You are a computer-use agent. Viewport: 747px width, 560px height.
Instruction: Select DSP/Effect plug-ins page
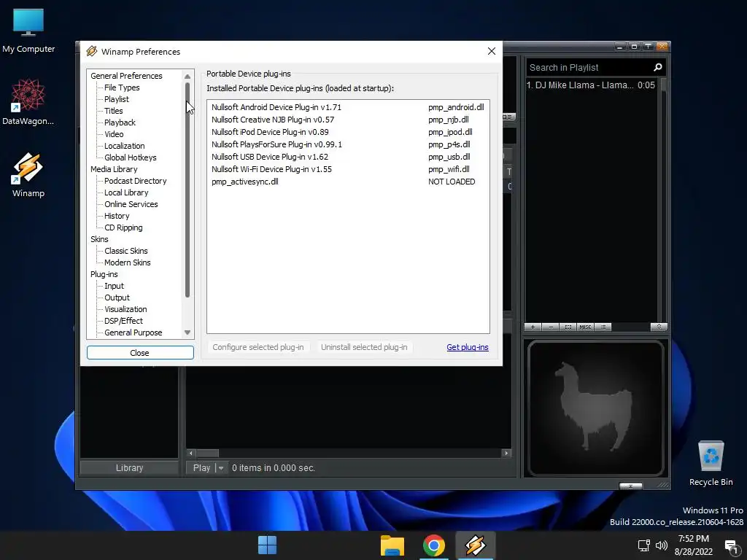tap(123, 321)
